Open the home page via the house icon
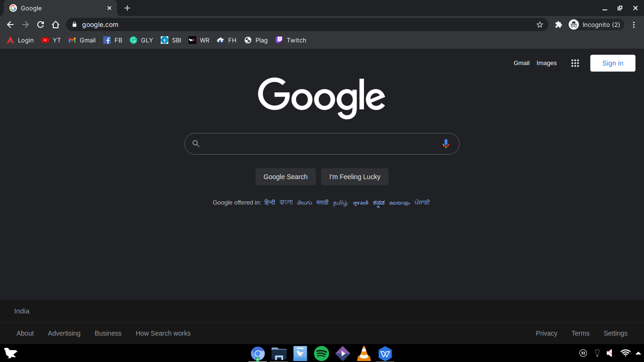The image size is (644, 362). pyautogui.click(x=56, y=25)
